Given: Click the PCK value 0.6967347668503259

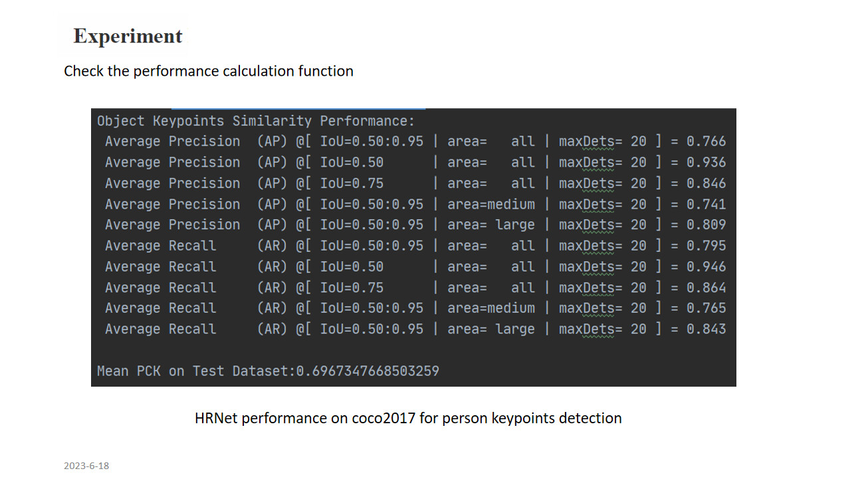Looking at the screenshot, I should click(368, 371).
